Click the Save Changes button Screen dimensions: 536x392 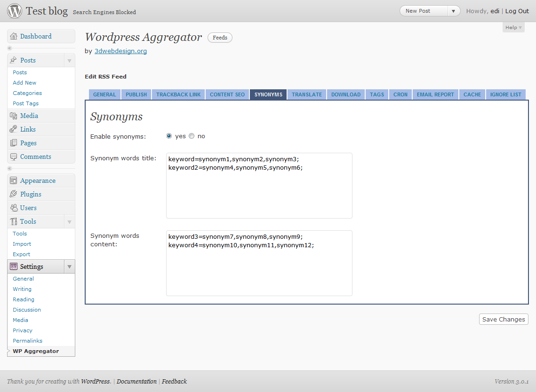[504, 319]
